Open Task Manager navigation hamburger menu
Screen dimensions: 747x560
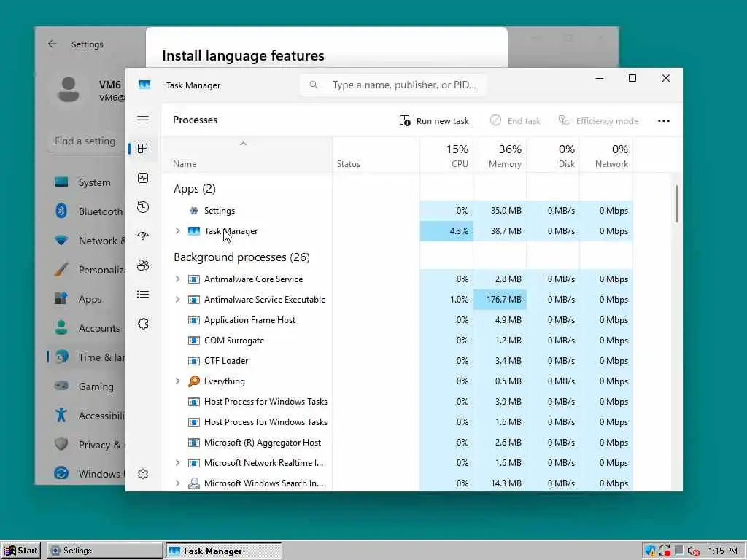tap(143, 120)
